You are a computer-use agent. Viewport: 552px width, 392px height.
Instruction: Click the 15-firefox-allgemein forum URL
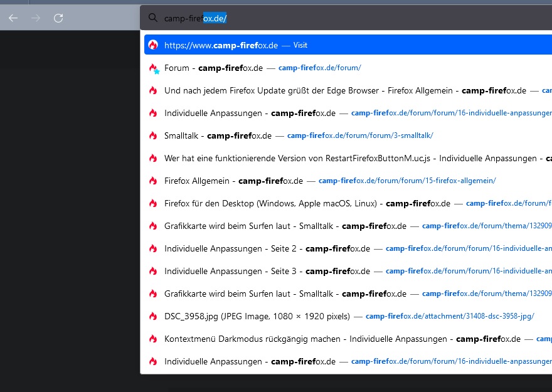click(407, 181)
